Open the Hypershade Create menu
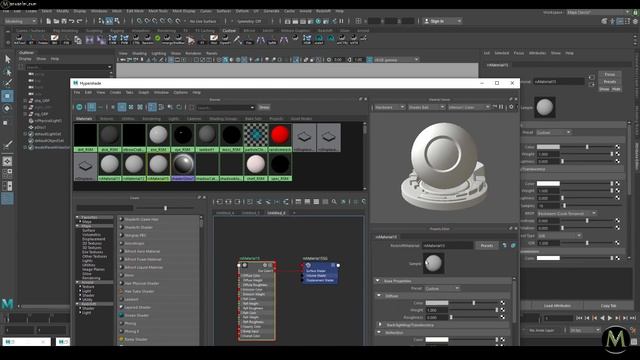640x360 pixels. pos(115,93)
